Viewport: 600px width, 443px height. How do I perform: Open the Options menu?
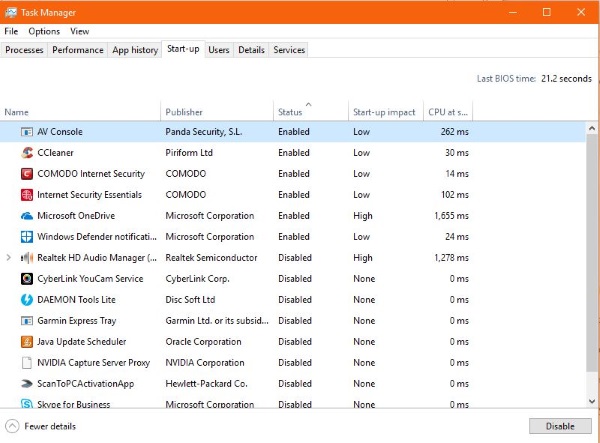pos(44,31)
